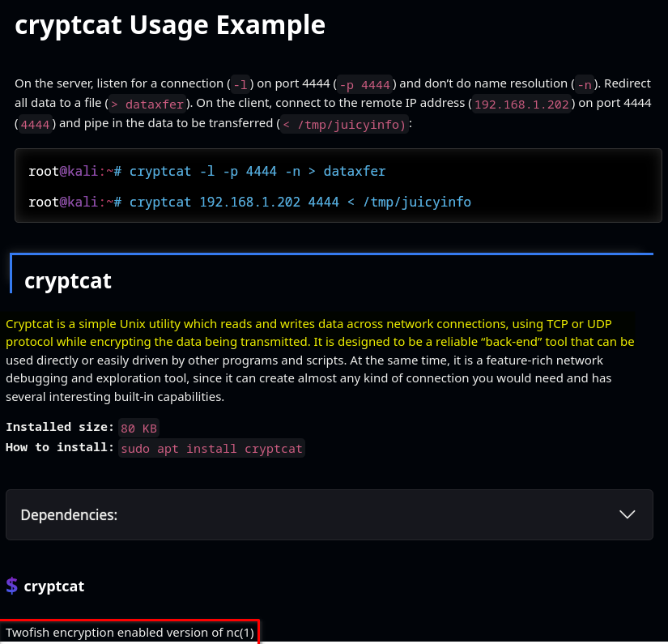Screen dimensions: 668x644
Task: Click the cryptcat heading beside blue bar
Action: point(68,280)
